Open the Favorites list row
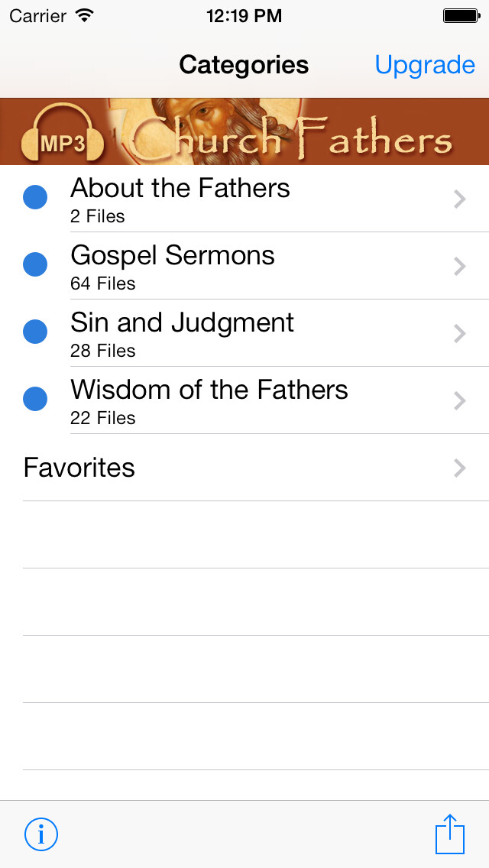The height and width of the screenshot is (868, 489). coord(79,468)
